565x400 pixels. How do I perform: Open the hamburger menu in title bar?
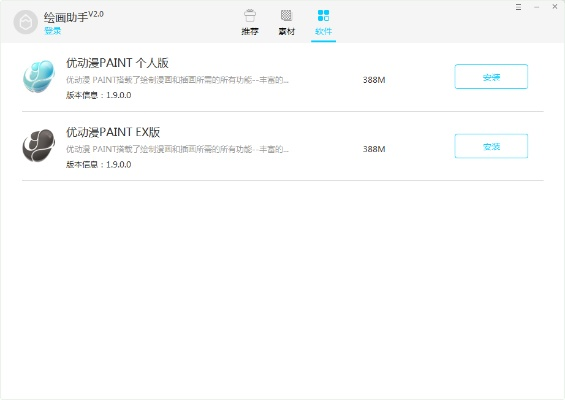click(x=518, y=7)
